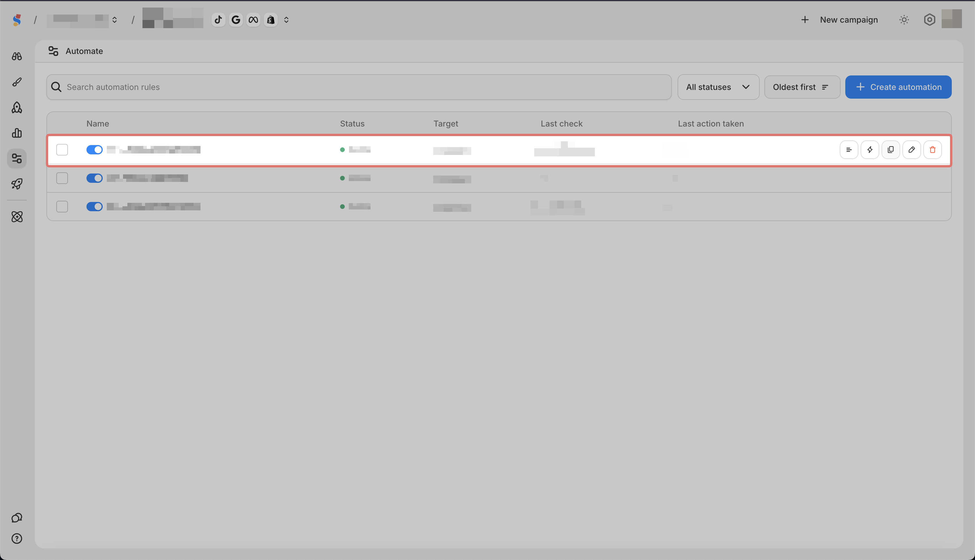Image resolution: width=975 pixels, height=560 pixels.
Task: Click the binoculars icon in sidebar
Action: point(17,56)
